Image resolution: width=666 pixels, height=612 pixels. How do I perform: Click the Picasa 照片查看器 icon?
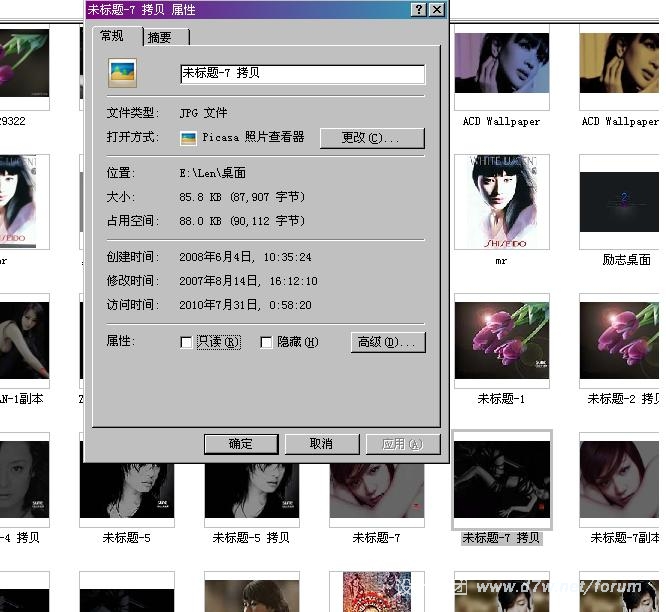point(187,138)
